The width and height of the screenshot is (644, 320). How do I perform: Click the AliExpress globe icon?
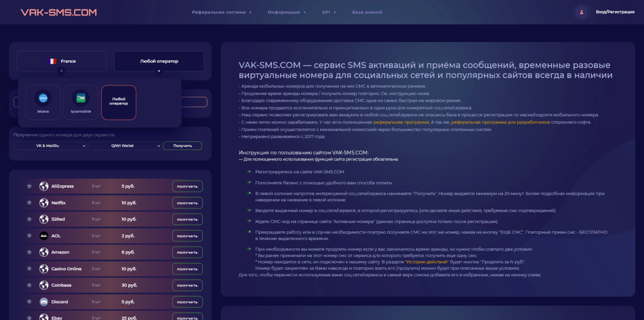(44, 186)
